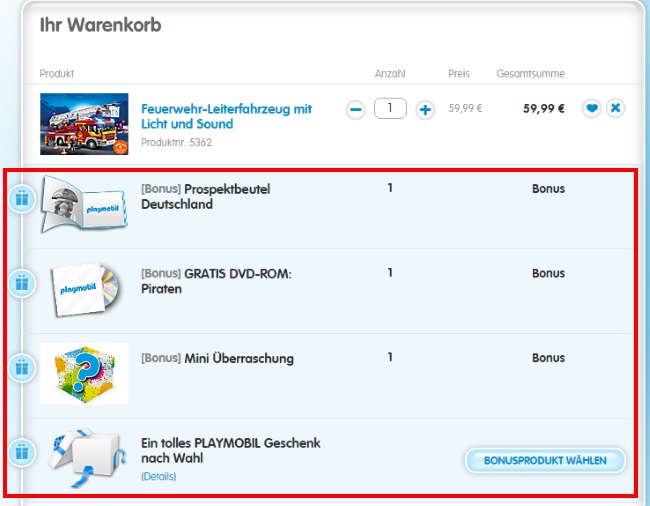Remove fire truck from cart with X icon

(616, 108)
